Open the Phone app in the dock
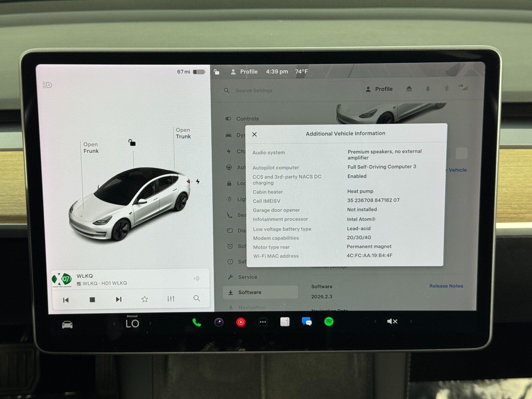Image resolution: width=532 pixels, height=399 pixels. 197,322
